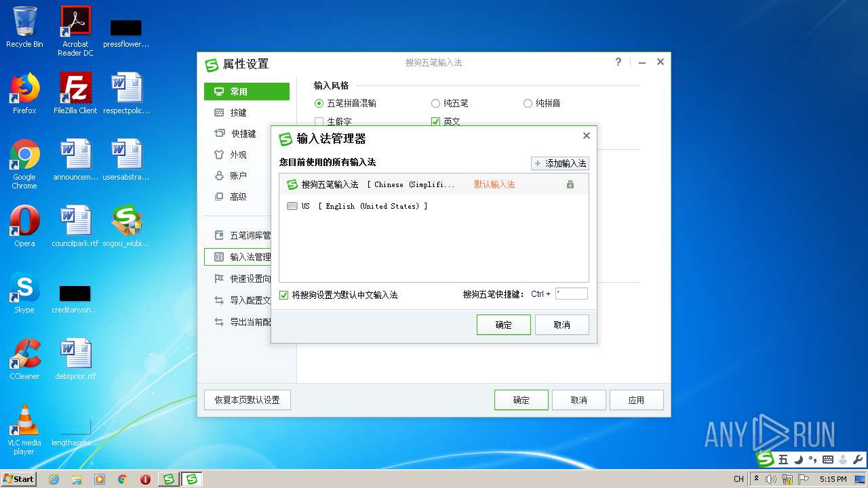
Task: Click the 添加输入法 button
Action: [x=560, y=163]
